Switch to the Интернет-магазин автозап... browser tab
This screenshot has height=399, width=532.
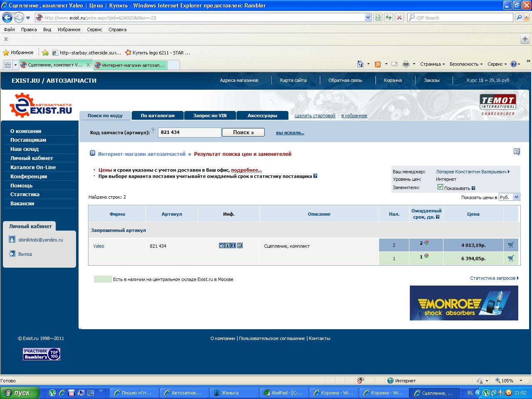click(130, 65)
